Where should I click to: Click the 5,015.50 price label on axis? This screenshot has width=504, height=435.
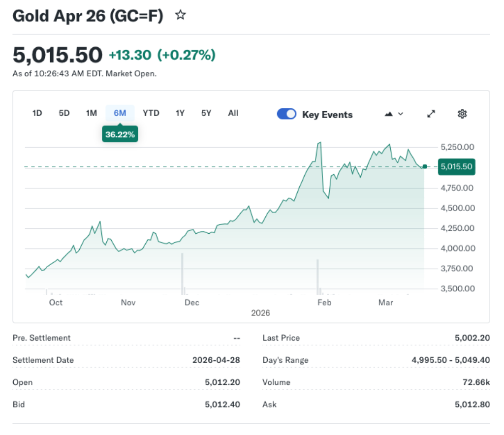(456, 167)
